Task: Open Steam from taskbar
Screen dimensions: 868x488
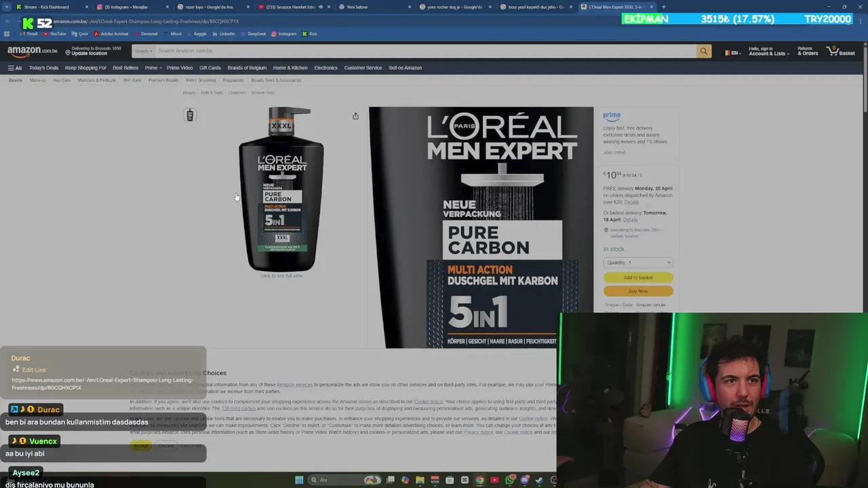Action: (x=539, y=480)
